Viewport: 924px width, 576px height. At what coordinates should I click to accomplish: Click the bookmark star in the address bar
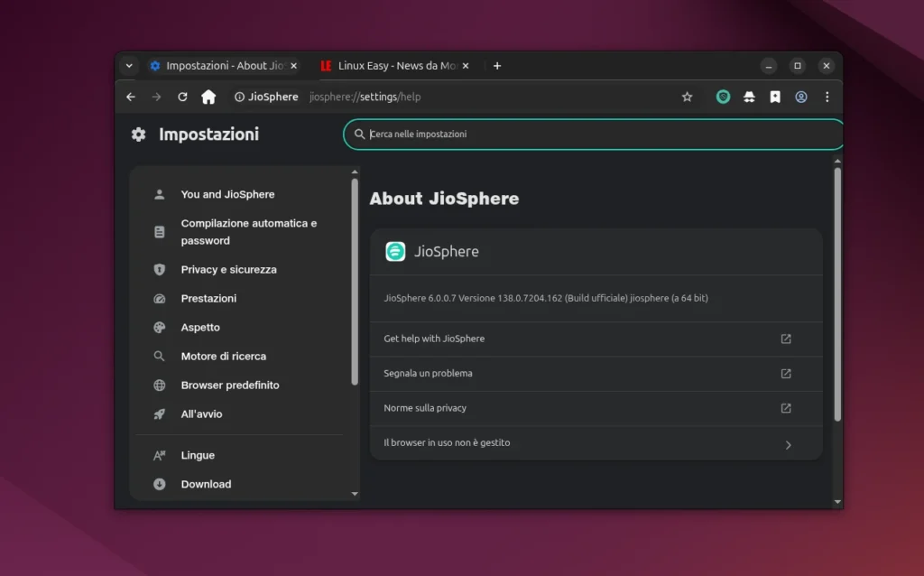[x=688, y=97]
